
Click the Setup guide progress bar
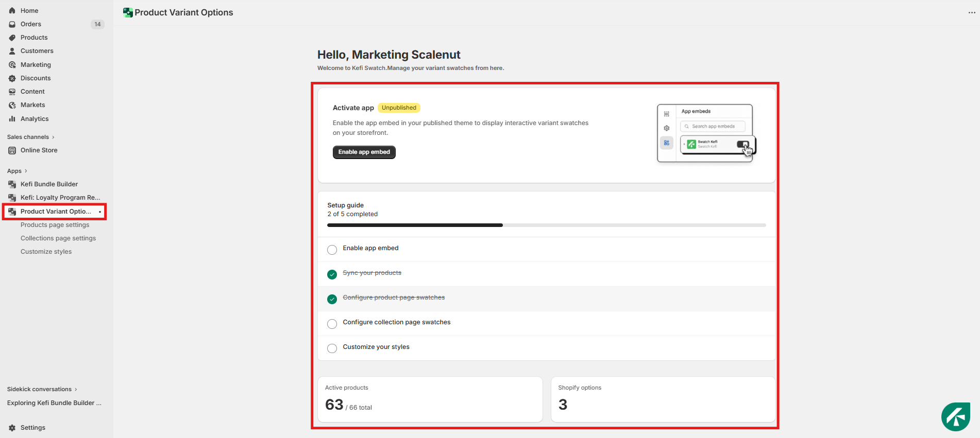click(x=546, y=225)
